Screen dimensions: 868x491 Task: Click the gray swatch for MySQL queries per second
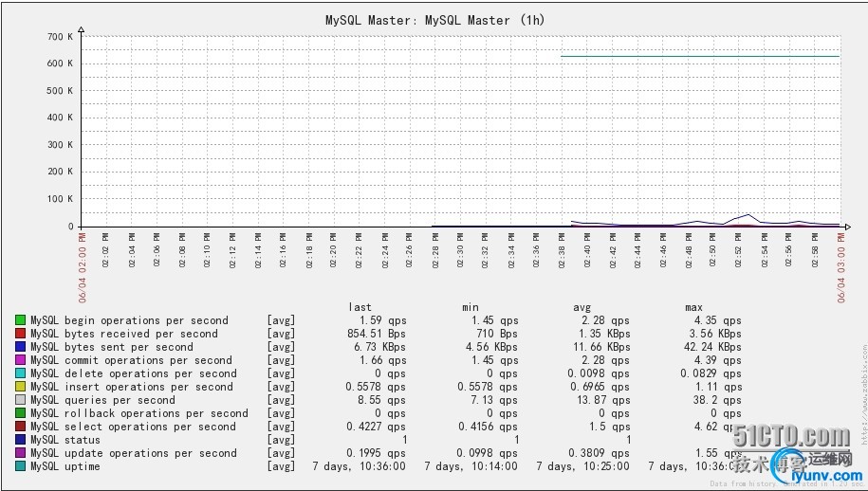(21, 400)
